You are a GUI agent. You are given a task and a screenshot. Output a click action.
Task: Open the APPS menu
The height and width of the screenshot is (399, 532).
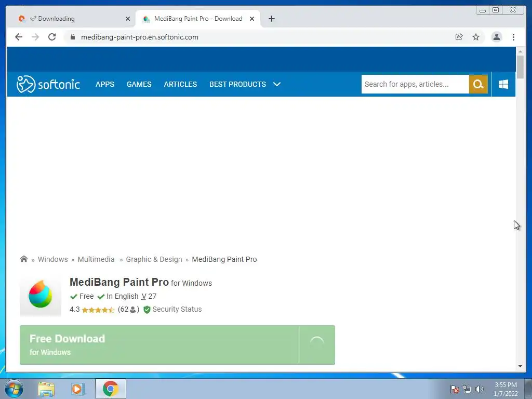105,84
